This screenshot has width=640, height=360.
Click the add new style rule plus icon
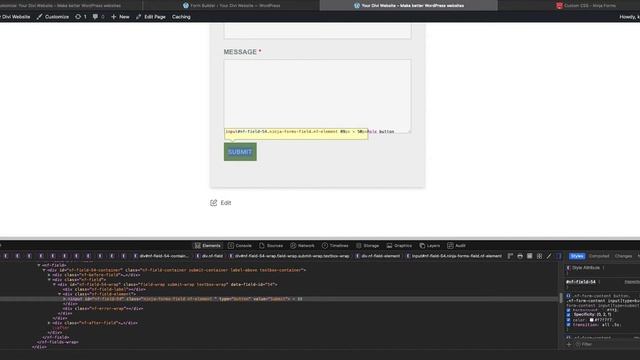click(x=569, y=344)
